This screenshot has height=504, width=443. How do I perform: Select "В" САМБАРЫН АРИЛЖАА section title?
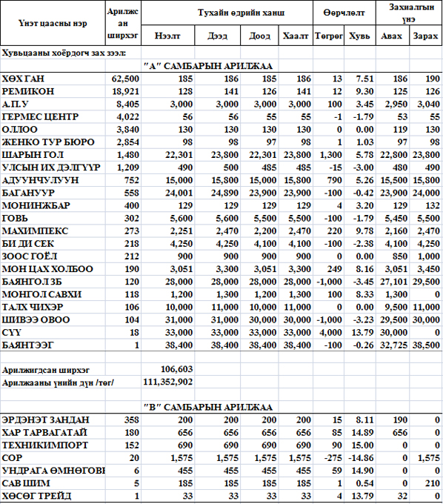pos(208,407)
